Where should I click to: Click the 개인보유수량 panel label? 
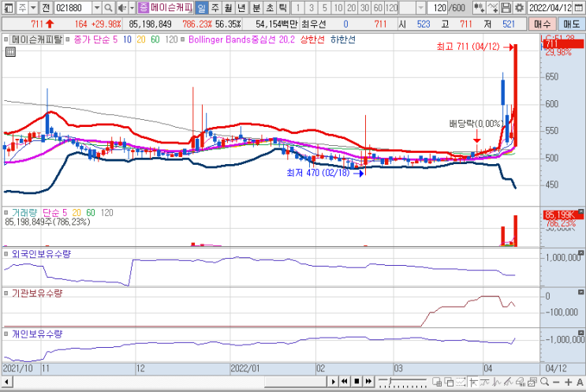[x=37, y=334]
